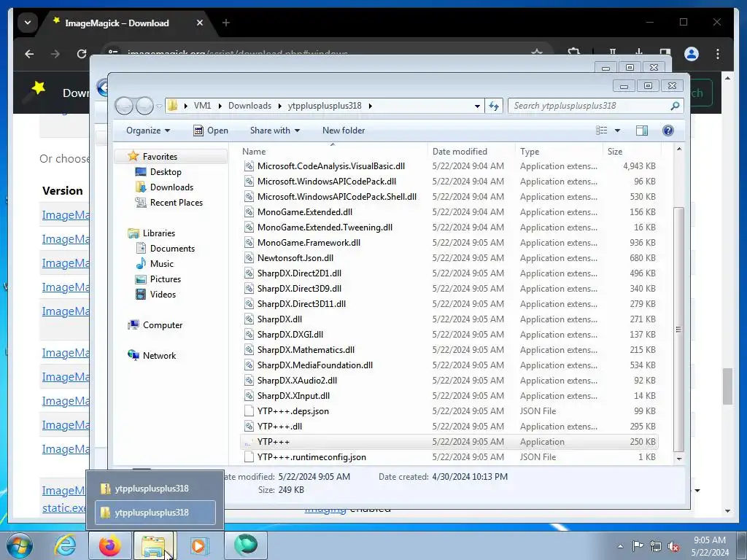Refresh folder using address bar refresh icon
This screenshot has height=560, width=747.
[x=494, y=106]
